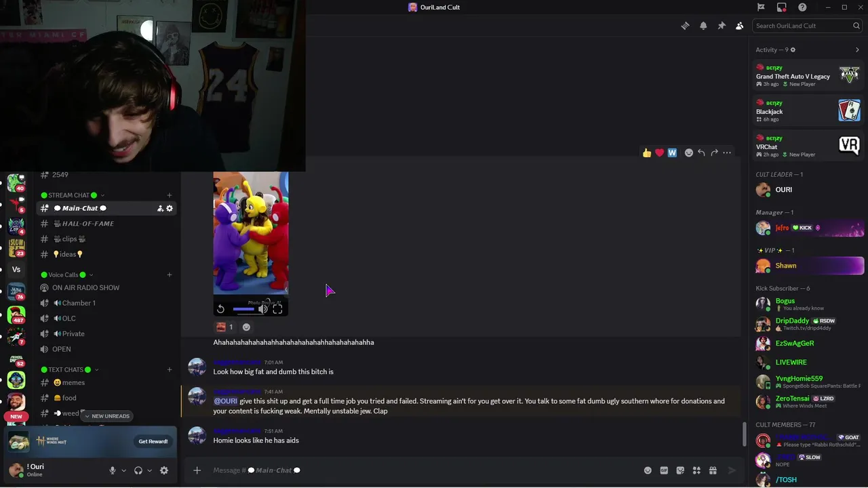Open the Vs server icon
868x488 pixels.
[x=16, y=269]
